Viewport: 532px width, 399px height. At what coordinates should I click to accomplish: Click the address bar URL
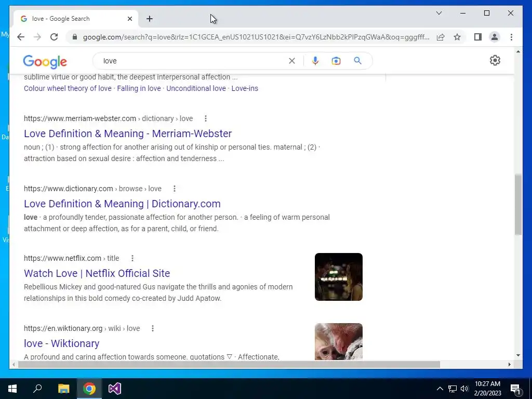pyautogui.click(x=256, y=37)
